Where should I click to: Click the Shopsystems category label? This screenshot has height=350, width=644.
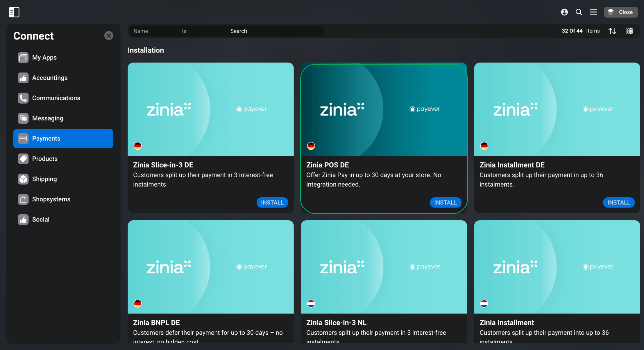tap(51, 199)
